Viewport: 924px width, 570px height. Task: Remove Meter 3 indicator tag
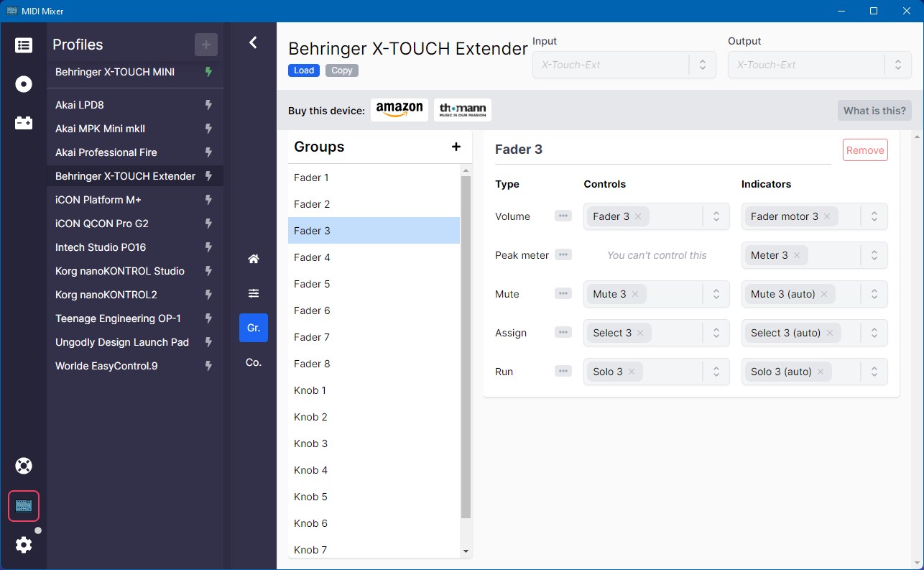click(x=797, y=255)
